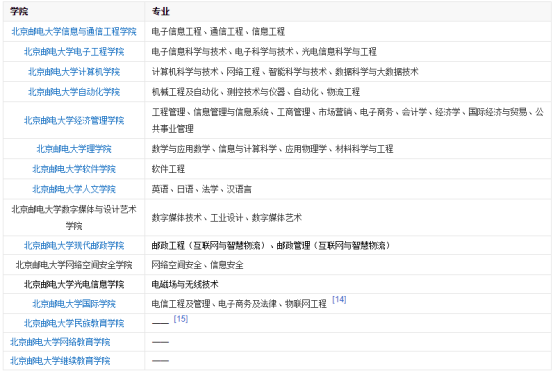This screenshot has width=554, height=372.
Task: Open 北京邮电大学国际学院 link
Action: coord(74,304)
